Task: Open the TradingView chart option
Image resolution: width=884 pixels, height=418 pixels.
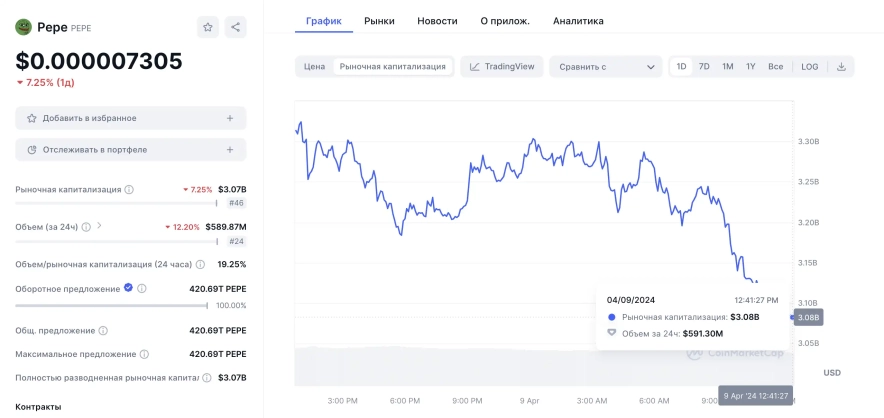Action: pos(502,67)
